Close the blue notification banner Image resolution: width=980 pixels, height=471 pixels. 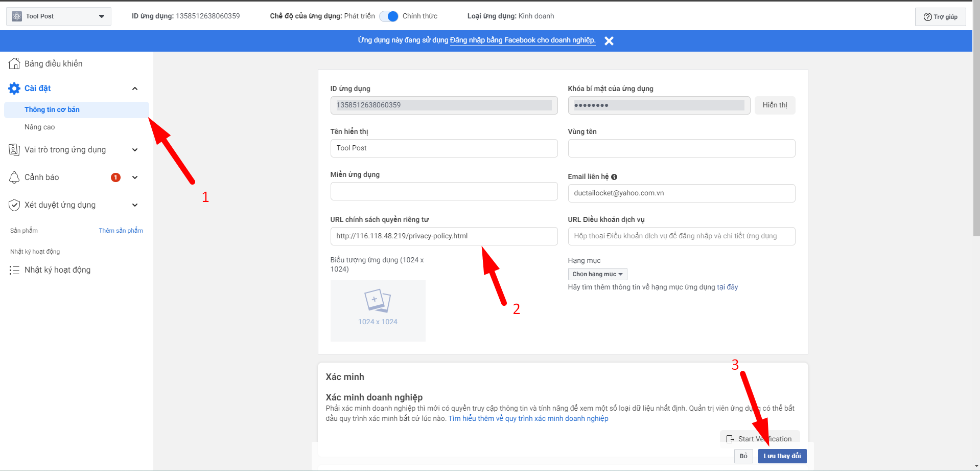(x=609, y=41)
